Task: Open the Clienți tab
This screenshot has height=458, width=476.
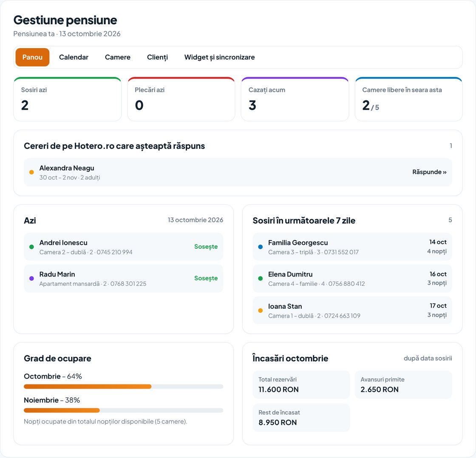Action: point(157,57)
